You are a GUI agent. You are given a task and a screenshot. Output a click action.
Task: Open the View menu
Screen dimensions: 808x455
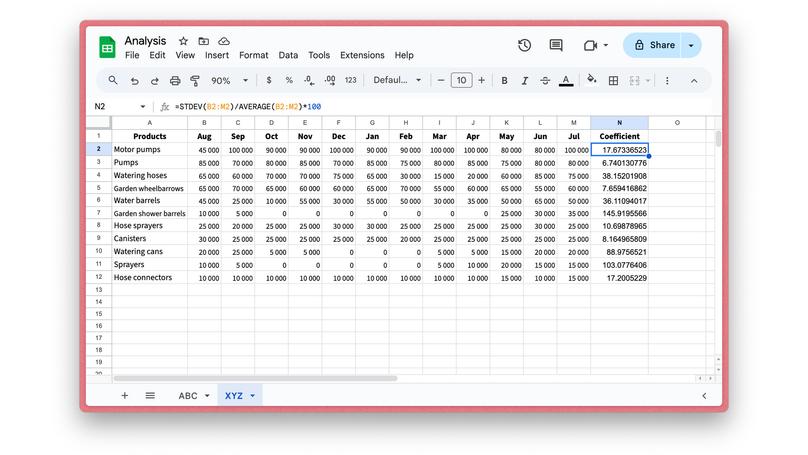(185, 55)
